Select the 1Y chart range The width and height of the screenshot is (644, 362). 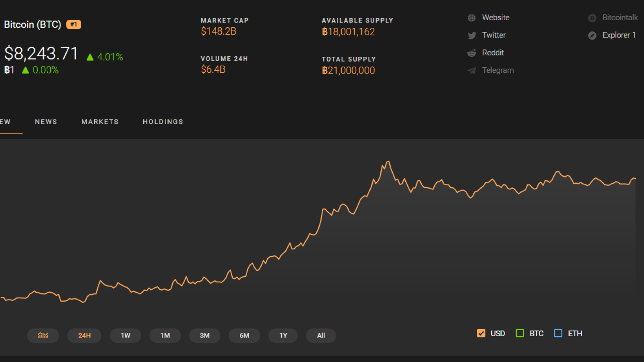(283, 335)
